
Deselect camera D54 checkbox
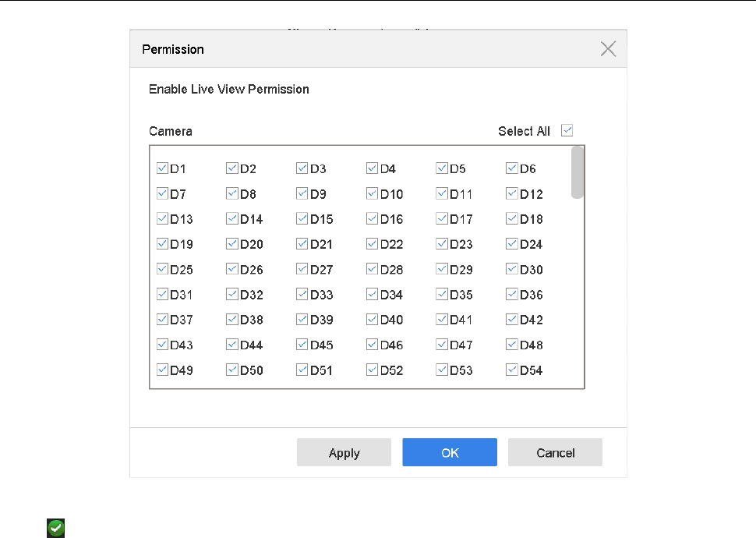[x=512, y=370]
